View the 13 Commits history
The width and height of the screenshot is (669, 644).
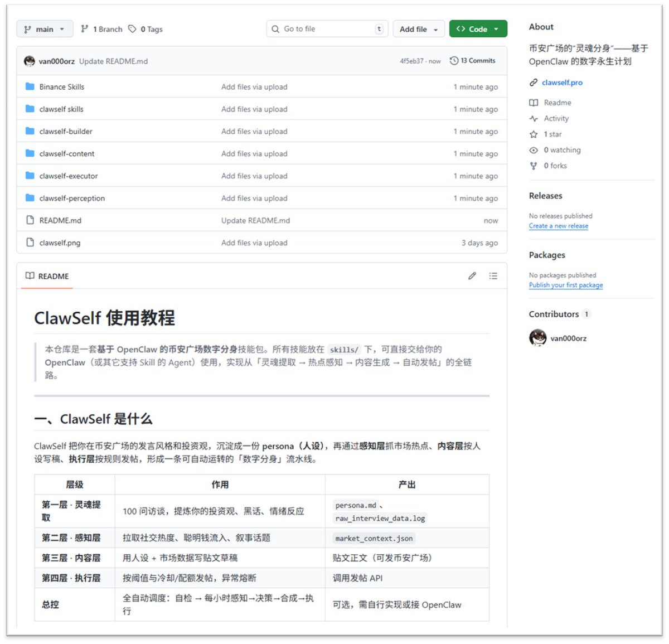[473, 61]
